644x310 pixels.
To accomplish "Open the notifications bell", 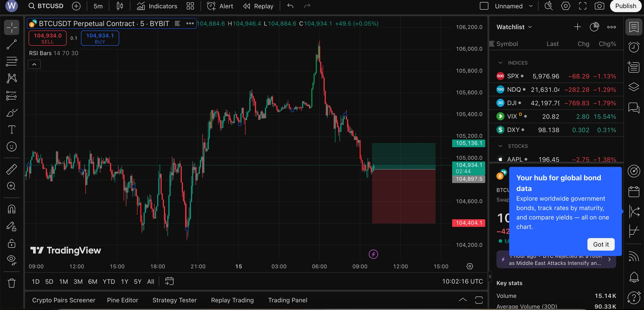I will pyautogui.click(x=634, y=277).
